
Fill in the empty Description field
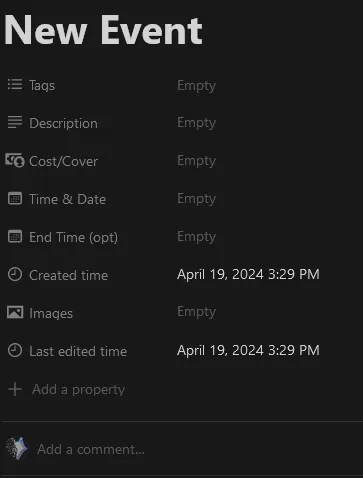click(196, 123)
